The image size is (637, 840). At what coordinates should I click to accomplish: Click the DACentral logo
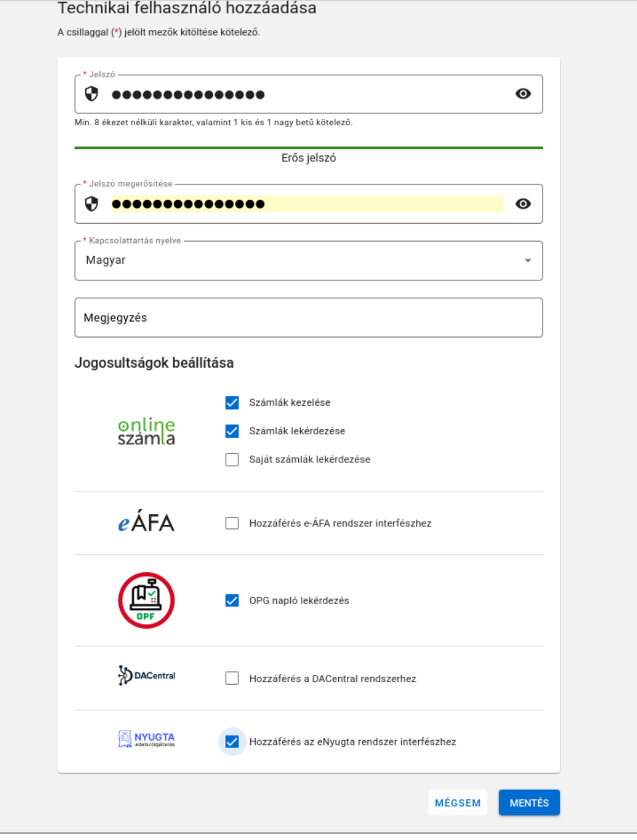point(146,675)
